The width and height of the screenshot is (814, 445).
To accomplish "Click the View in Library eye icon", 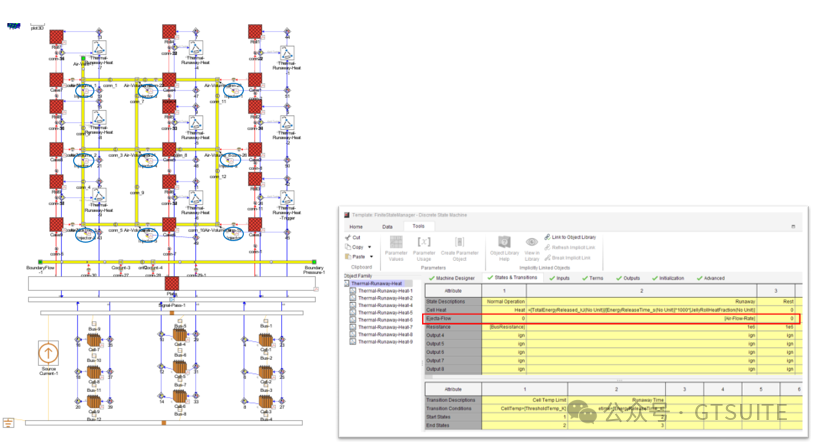I will coord(532,242).
